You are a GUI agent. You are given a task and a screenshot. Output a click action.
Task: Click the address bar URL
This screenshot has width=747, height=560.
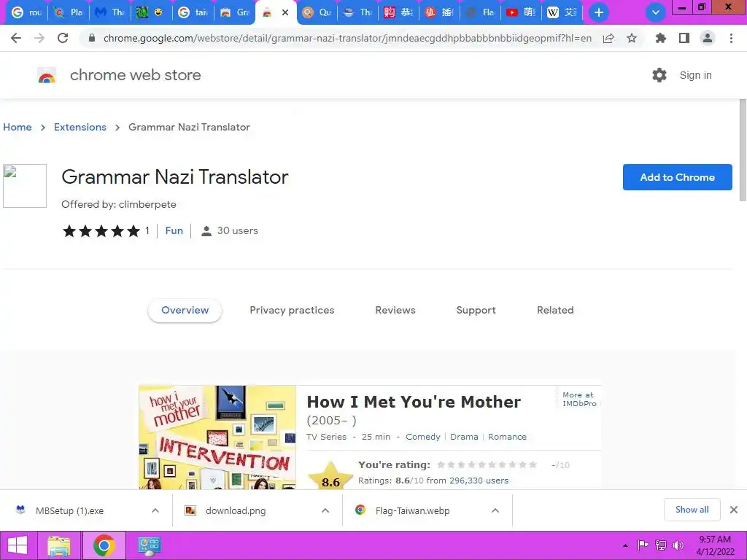pos(347,38)
